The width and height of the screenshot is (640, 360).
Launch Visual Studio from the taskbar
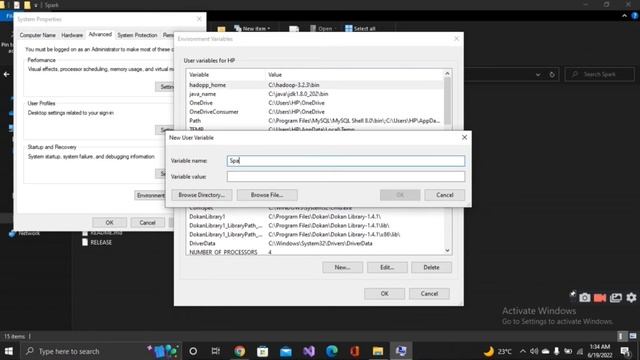point(309,351)
